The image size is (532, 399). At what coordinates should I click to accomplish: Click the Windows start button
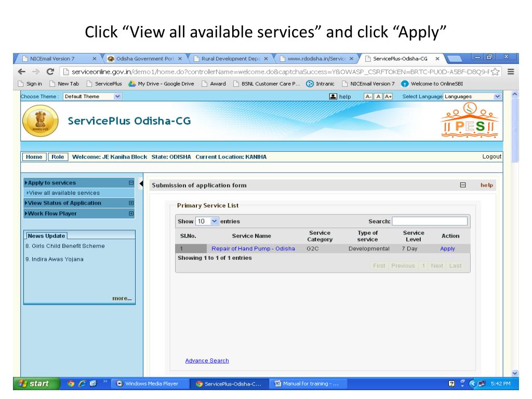point(36,384)
